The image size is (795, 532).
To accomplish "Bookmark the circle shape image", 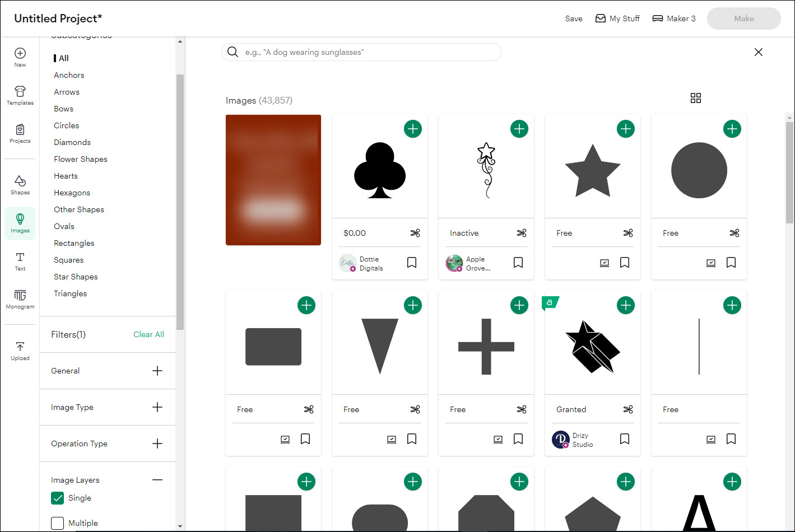I will [x=731, y=263].
